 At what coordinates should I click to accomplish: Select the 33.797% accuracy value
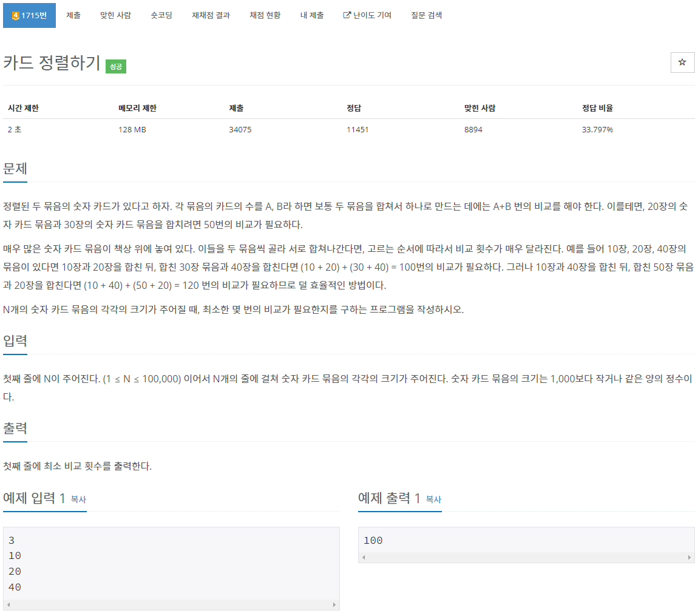[597, 129]
